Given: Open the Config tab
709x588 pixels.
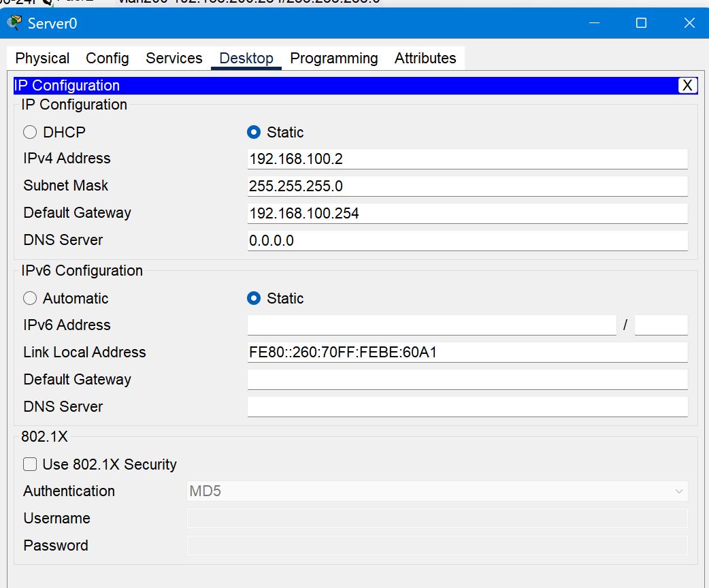Looking at the screenshot, I should pos(107,58).
